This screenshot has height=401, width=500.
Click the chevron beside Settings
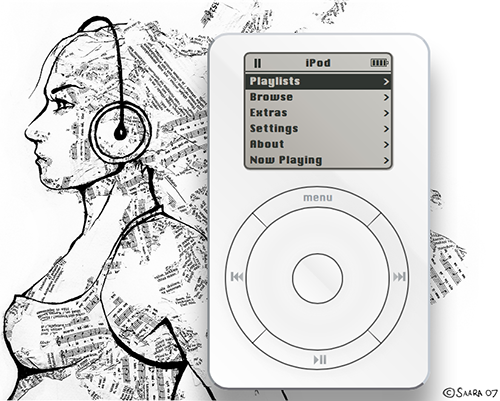(x=386, y=129)
